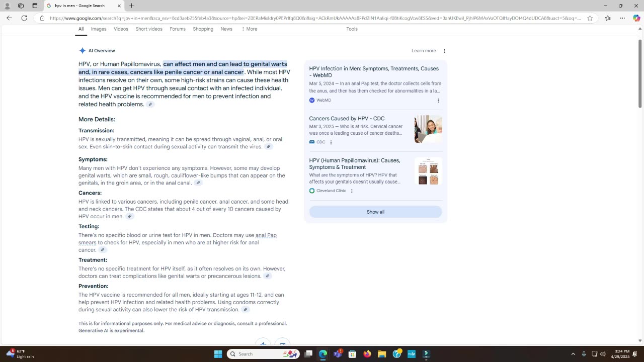Open File Explorer from the taskbar
Image resolution: width=644 pixels, height=362 pixels.
(x=382, y=354)
